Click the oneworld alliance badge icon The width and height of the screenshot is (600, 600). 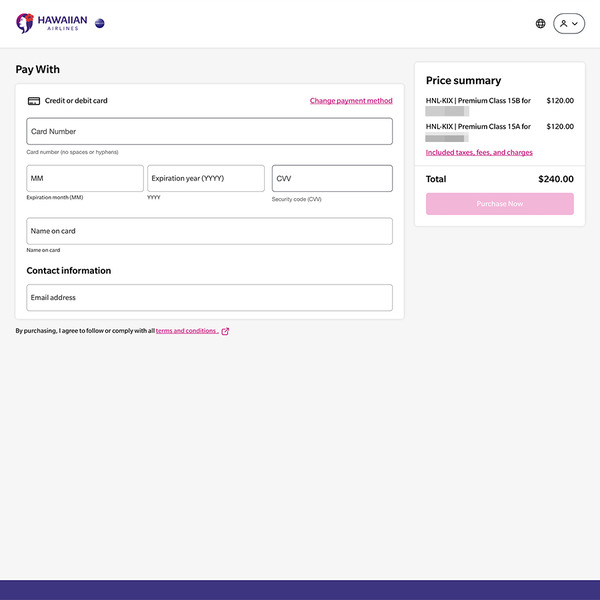pyautogui.click(x=99, y=23)
